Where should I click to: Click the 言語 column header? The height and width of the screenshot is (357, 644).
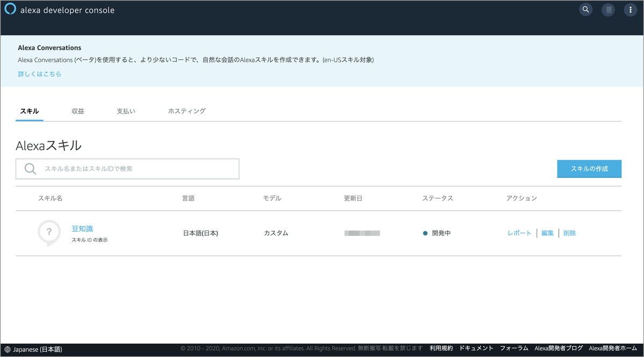188,198
